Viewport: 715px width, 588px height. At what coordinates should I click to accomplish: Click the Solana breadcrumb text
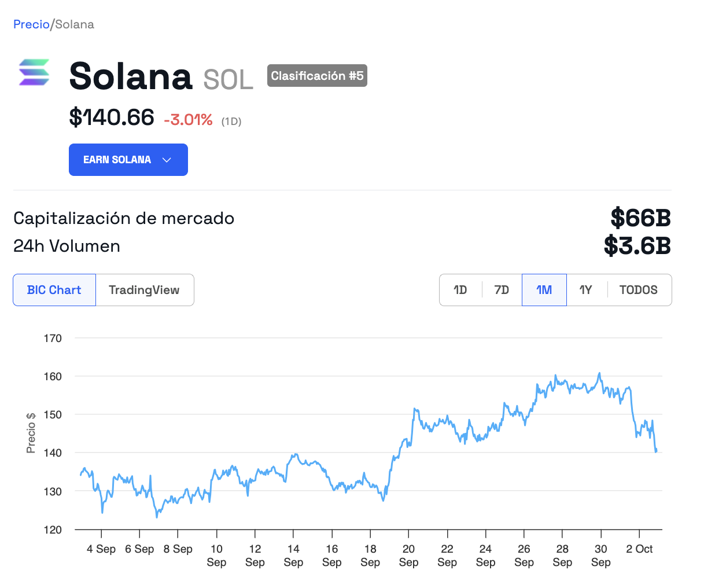[75, 24]
